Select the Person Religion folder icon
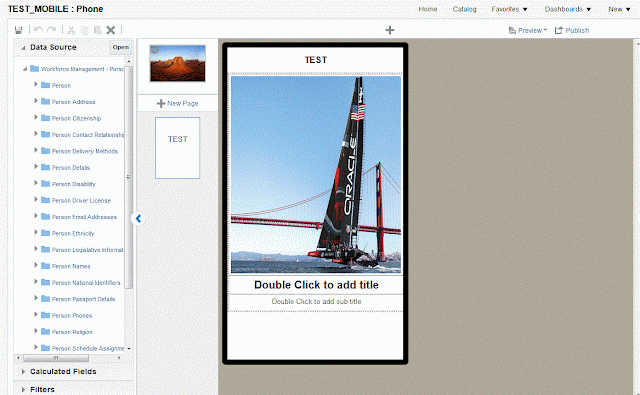 [45, 331]
